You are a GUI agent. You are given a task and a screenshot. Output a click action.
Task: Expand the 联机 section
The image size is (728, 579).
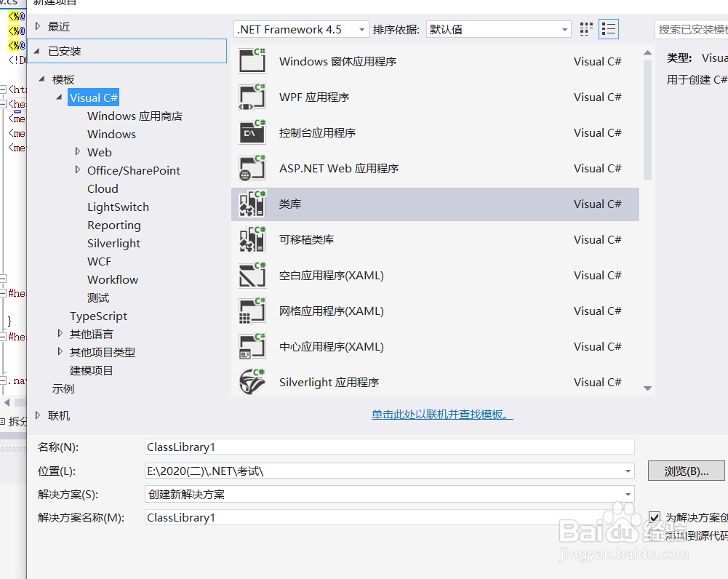pos(38,415)
